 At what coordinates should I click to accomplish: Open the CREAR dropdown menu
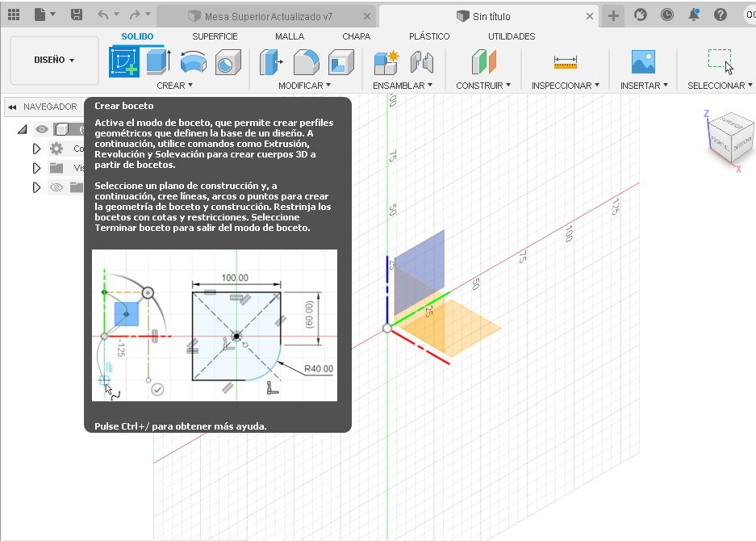[x=174, y=86]
